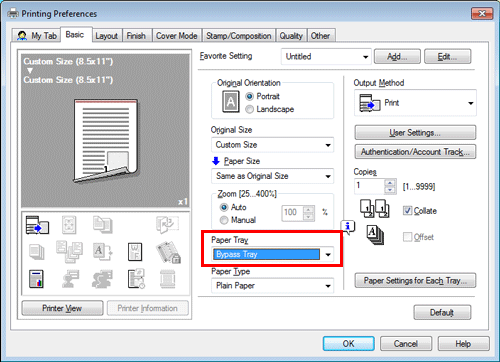
Task: Open Paper Settings for Each Tray...
Action: pos(415,280)
